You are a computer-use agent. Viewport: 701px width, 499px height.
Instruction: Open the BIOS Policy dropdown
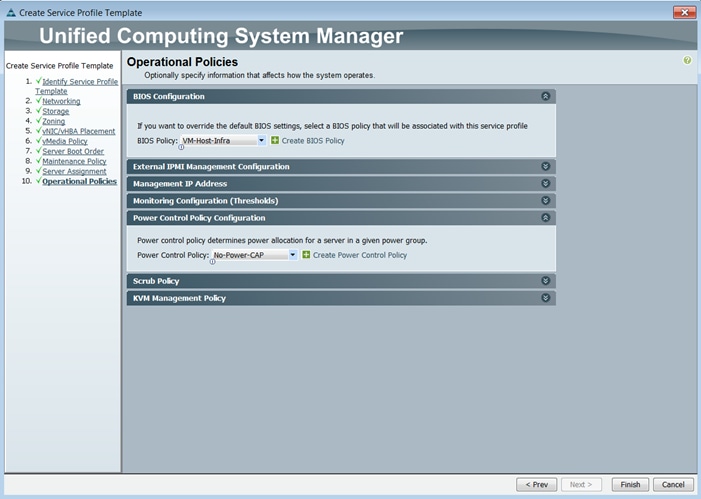coord(262,140)
